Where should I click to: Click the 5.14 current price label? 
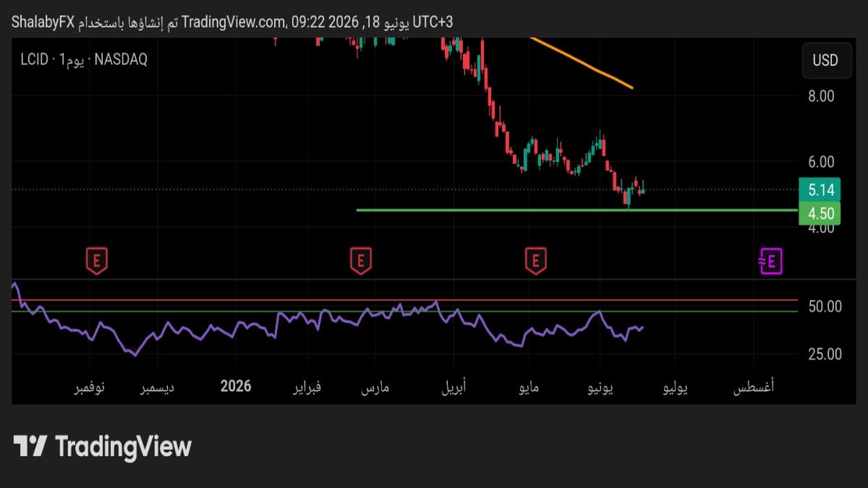point(820,191)
